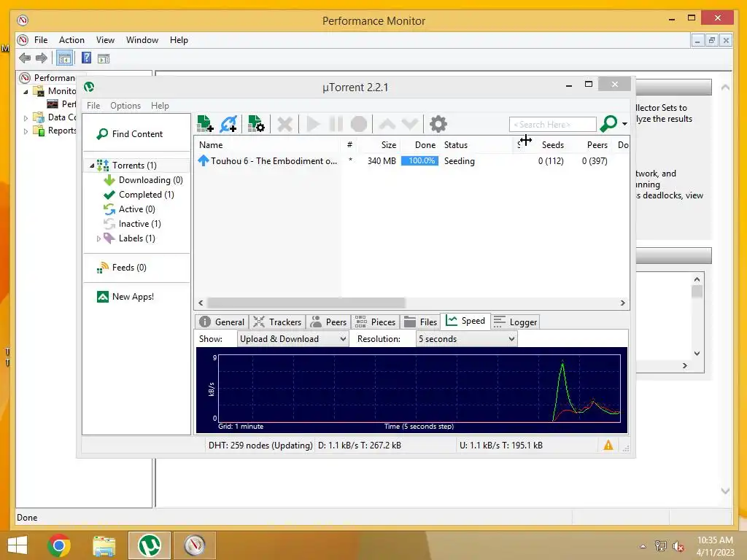
Task: Select Inactive (1) filter
Action: [139, 224]
